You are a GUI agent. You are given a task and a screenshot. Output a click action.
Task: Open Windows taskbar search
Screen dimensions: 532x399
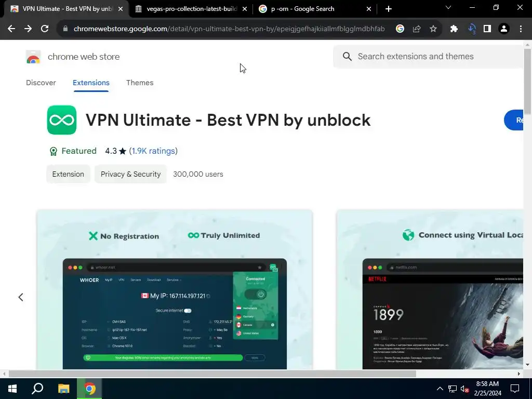coord(37,389)
